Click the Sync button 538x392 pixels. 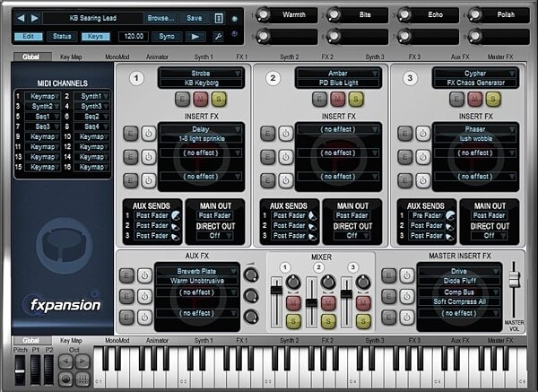167,37
